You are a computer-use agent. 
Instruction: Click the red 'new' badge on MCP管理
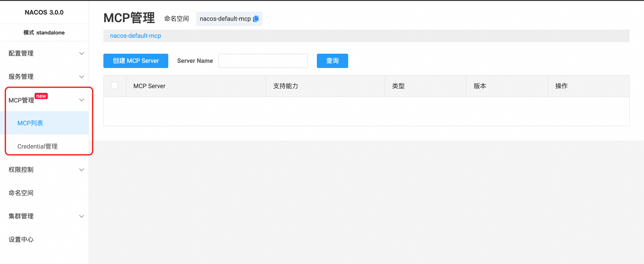tap(41, 96)
